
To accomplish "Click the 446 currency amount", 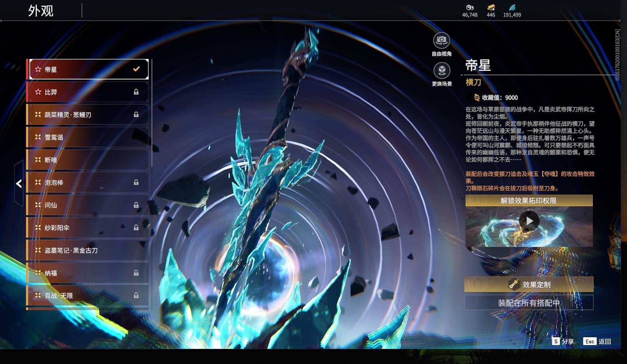I will click(491, 15).
